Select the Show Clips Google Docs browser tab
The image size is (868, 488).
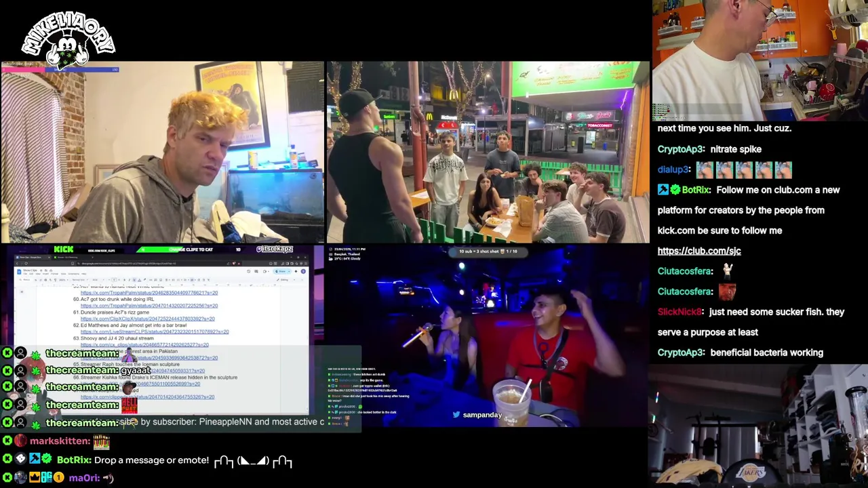click(x=34, y=258)
